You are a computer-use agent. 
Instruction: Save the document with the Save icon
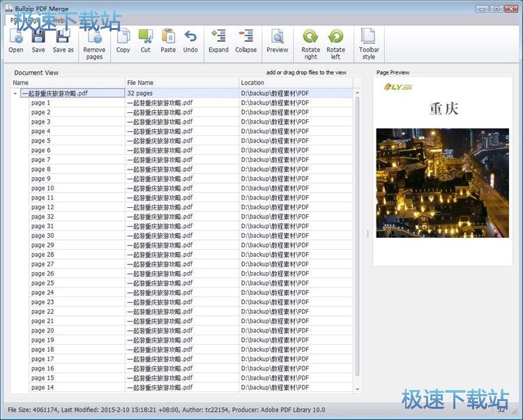point(38,40)
